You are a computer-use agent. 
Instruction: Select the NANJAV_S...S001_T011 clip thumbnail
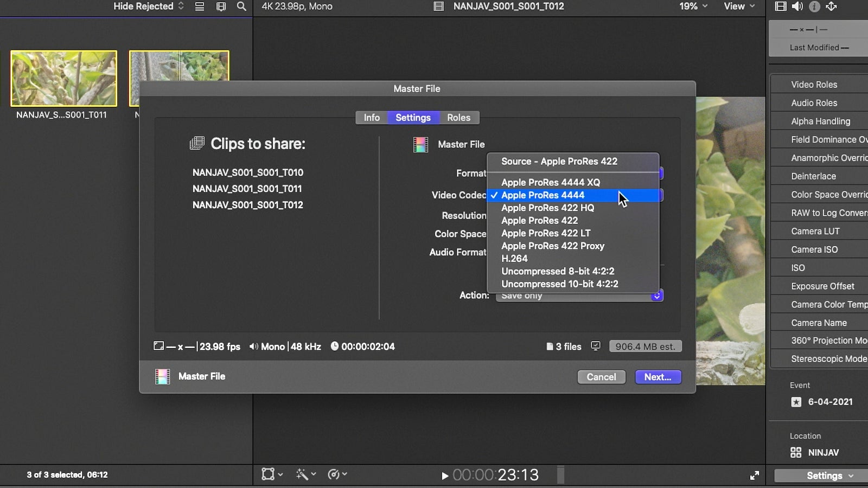click(64, 79)
